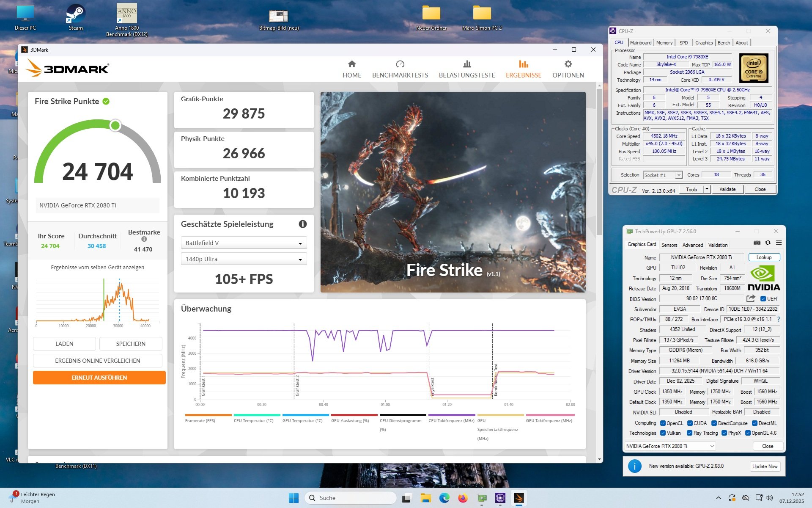Open the Battlefield V game dropdown
The width and height of the screenshot is (812, 508).
244,243
